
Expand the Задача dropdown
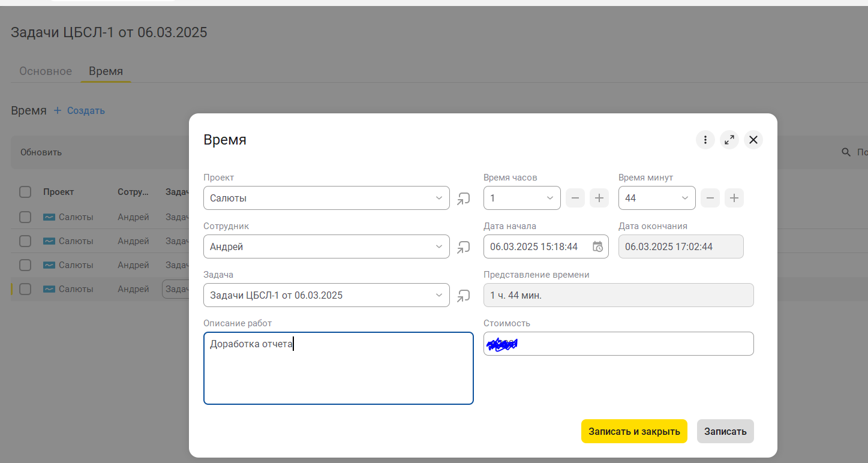click(438, 295)
